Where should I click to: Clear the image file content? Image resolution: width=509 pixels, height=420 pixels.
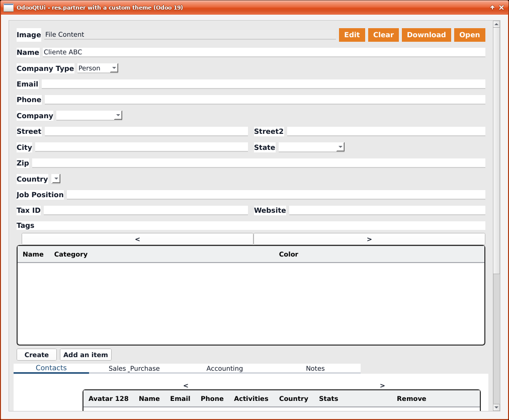(383, 35)
